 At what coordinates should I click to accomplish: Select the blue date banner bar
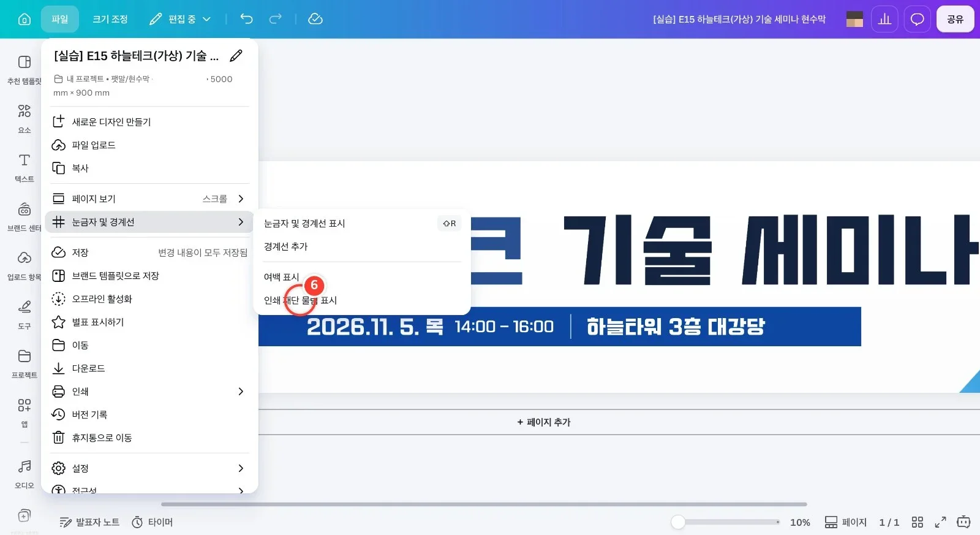(x=559, y=327)
